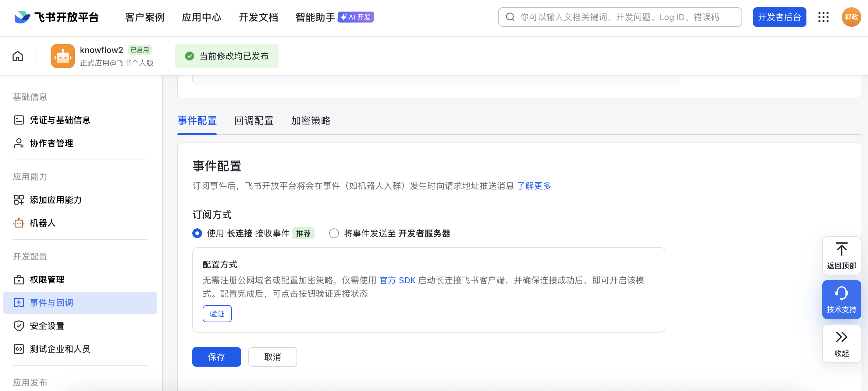Click the knowflow2 app name
The image size is (868, 391).
click(101, 50)
